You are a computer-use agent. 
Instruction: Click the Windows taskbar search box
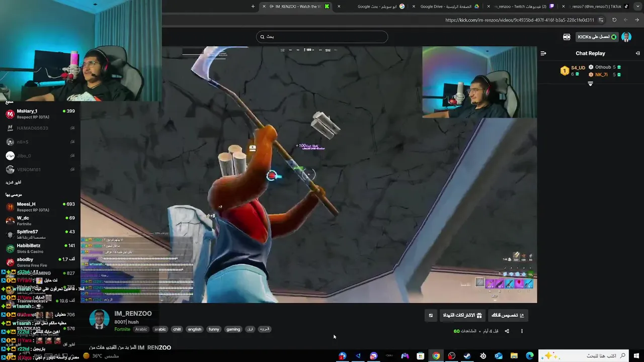click(x=584, y=356)
